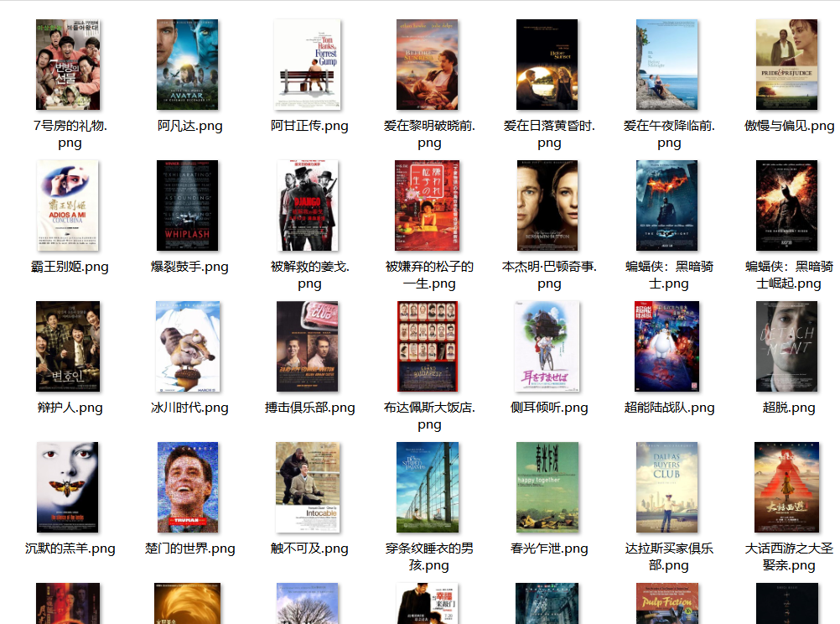840x624 pixels.
Task: Select the 7号房的礼物 poster thumbnail
Action: tap(68, 65)
